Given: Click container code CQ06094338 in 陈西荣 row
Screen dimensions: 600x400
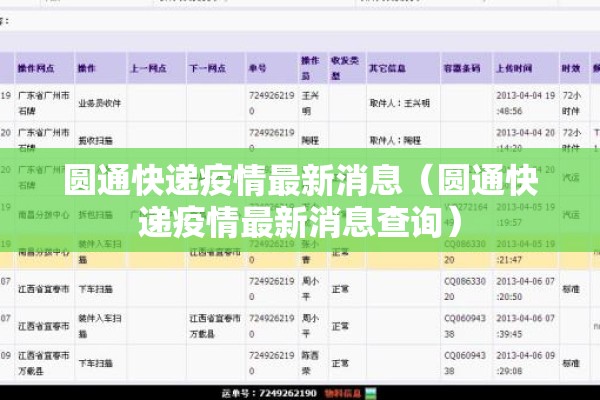Looking at the screenshot, I should [x=465, y=363].
